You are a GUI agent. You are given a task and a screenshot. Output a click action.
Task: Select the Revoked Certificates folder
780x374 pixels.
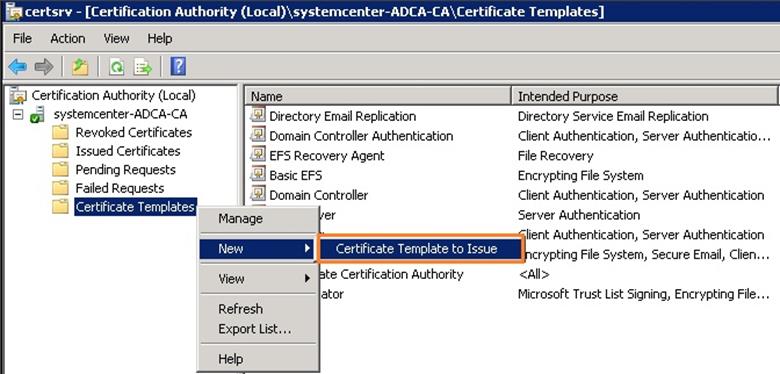pyautogui.click(x=133, y=132)
